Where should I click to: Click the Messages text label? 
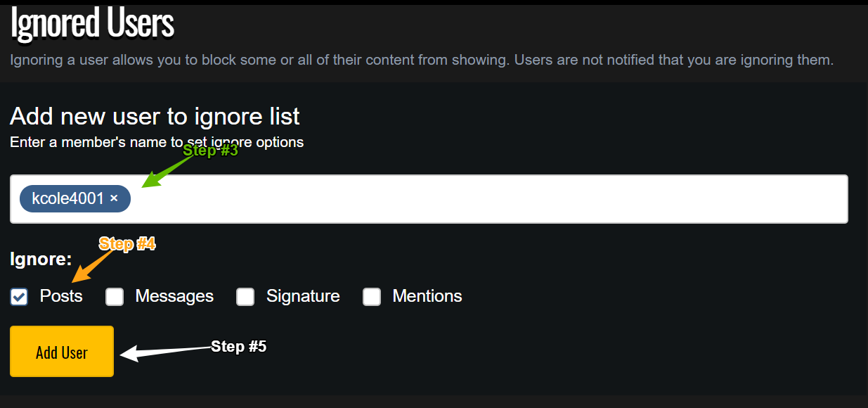click(x=174, y=296)
